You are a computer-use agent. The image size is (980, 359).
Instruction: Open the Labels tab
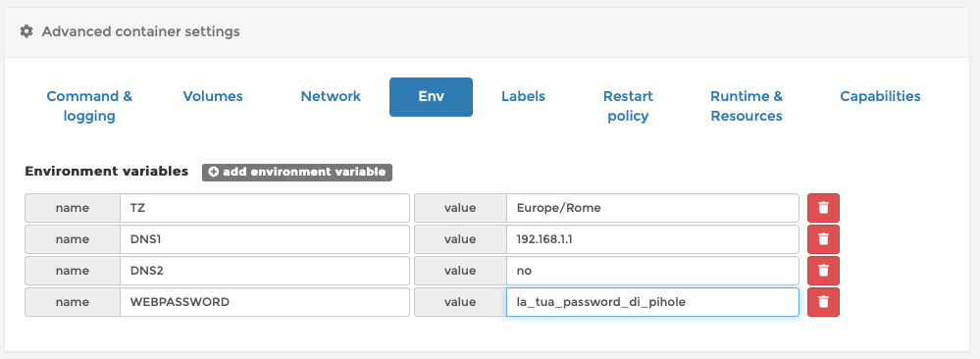pos(523,96)
